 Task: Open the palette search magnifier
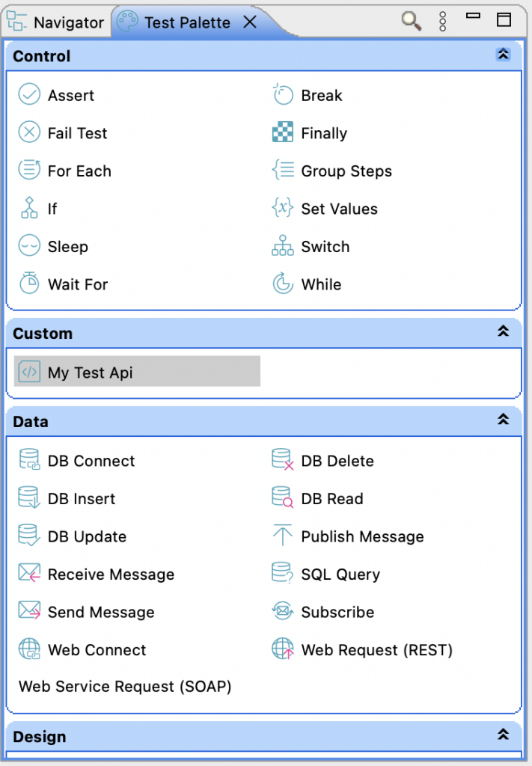412,21
